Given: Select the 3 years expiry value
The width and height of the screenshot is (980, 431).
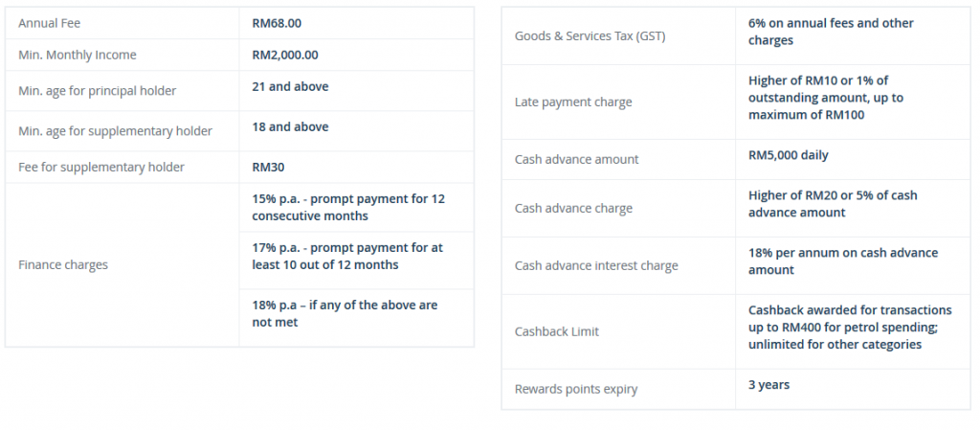Looking at the screenshot, I should (768, 385).
